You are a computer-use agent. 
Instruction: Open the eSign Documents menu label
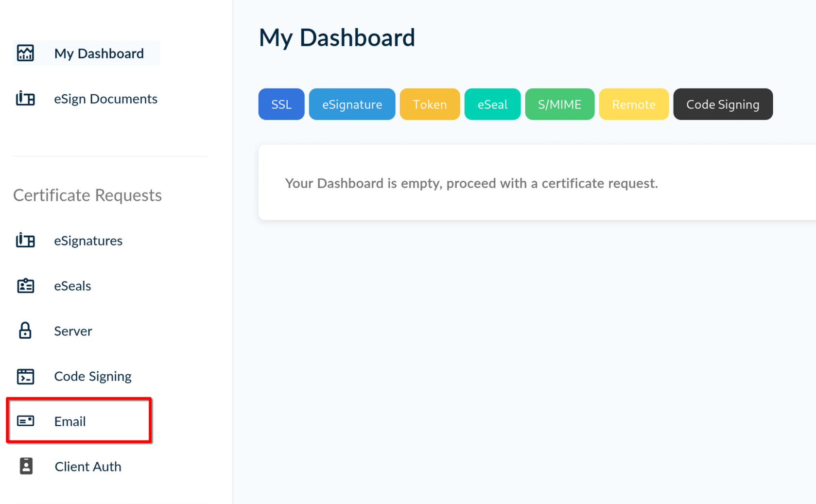pos(105,99)
